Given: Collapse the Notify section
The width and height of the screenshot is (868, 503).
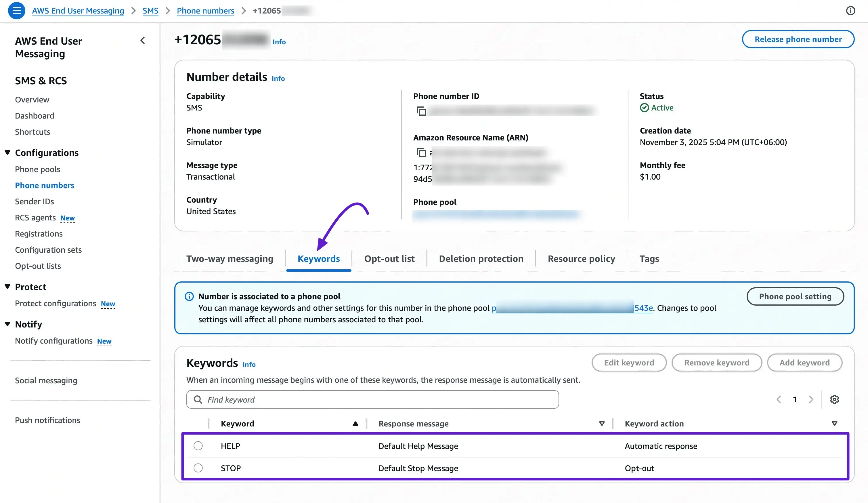Looking at the screenshot, I should (x=7, y=324).
